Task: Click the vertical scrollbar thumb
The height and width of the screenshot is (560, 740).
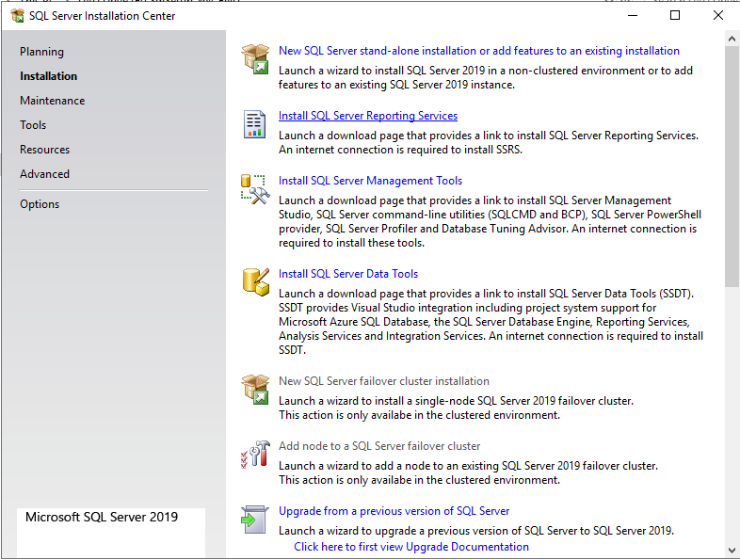Action: click(x=732, y=167)
